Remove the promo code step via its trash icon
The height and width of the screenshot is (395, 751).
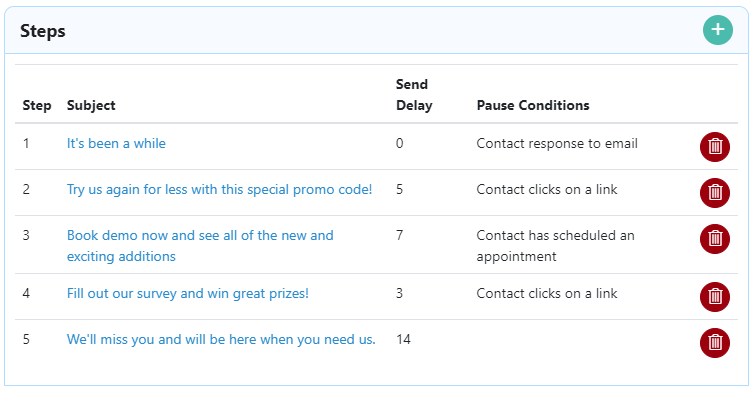tap(715, 192)
